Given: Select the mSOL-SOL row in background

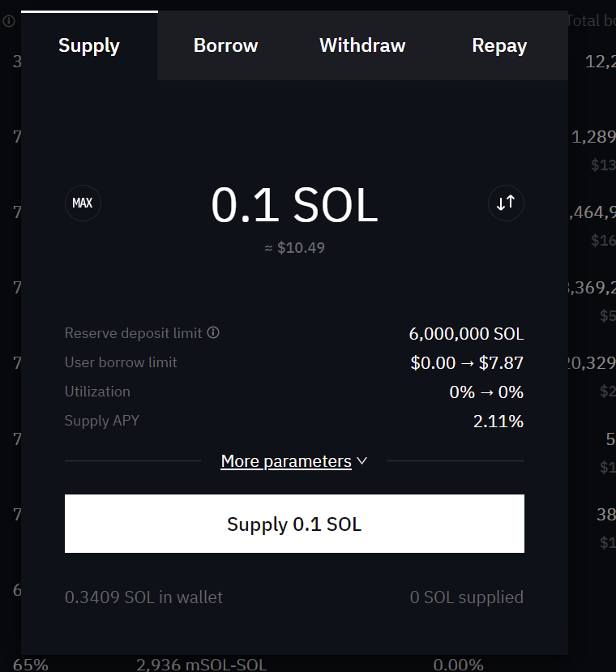Looking at the screenshot, I should 201,665.
